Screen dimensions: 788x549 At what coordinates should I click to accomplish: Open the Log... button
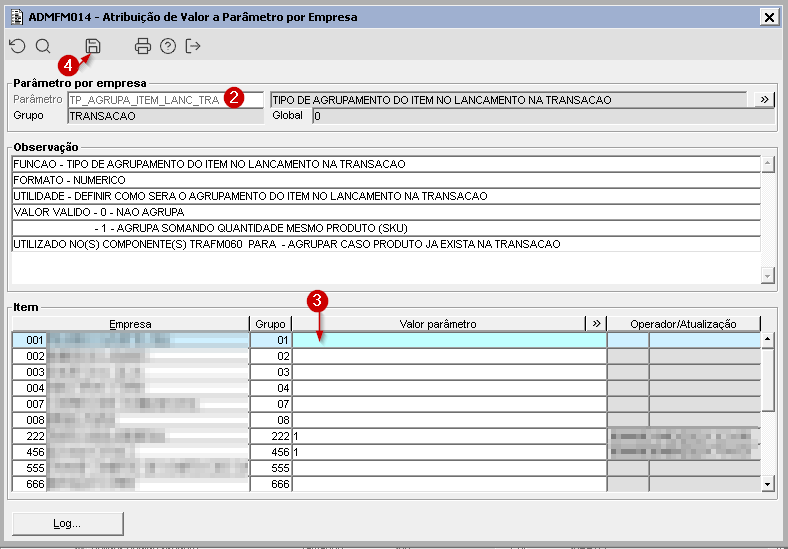point(68,523)
